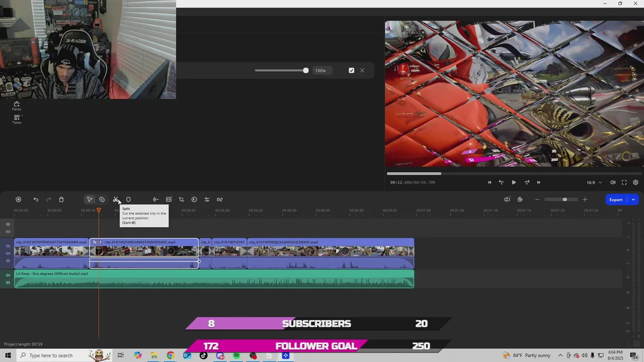Select the pointer selection tool
Viewport: 644px width, 362px height.
[90, 200]
